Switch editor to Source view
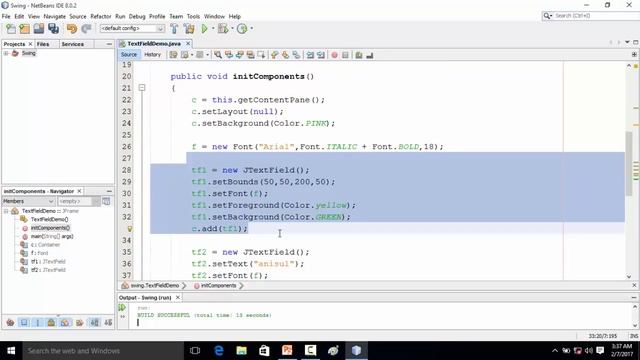640x360 pixels. point(129,55)
